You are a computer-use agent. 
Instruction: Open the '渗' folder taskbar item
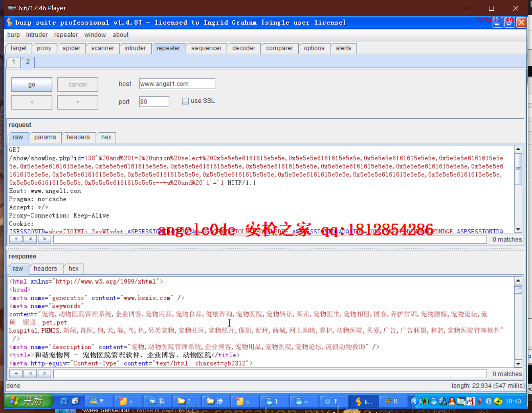click(x=215, y=401)
